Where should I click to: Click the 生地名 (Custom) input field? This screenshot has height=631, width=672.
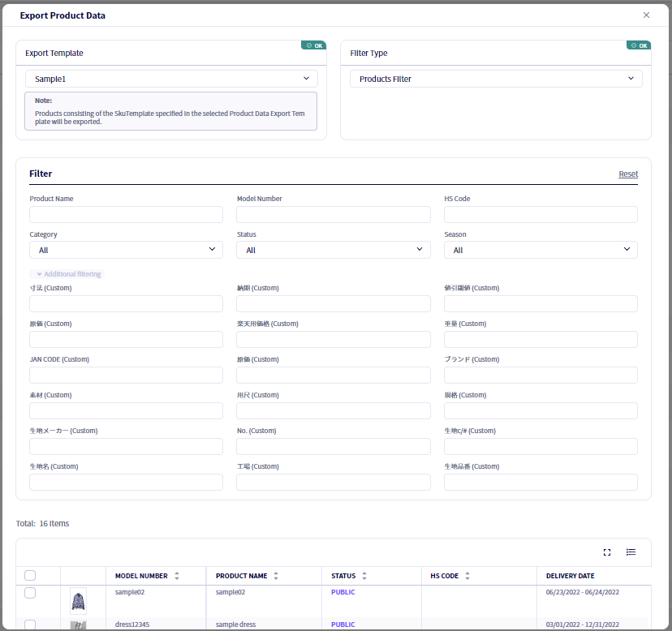click(126, 483)
